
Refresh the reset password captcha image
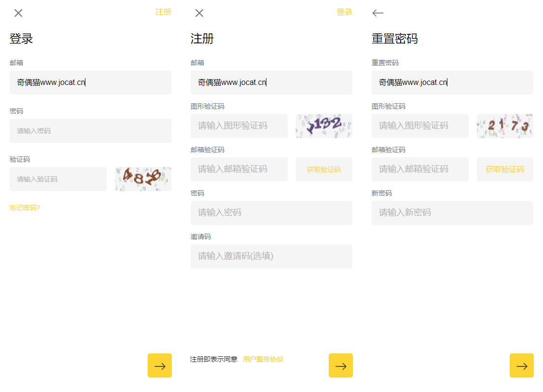[505, 126]
